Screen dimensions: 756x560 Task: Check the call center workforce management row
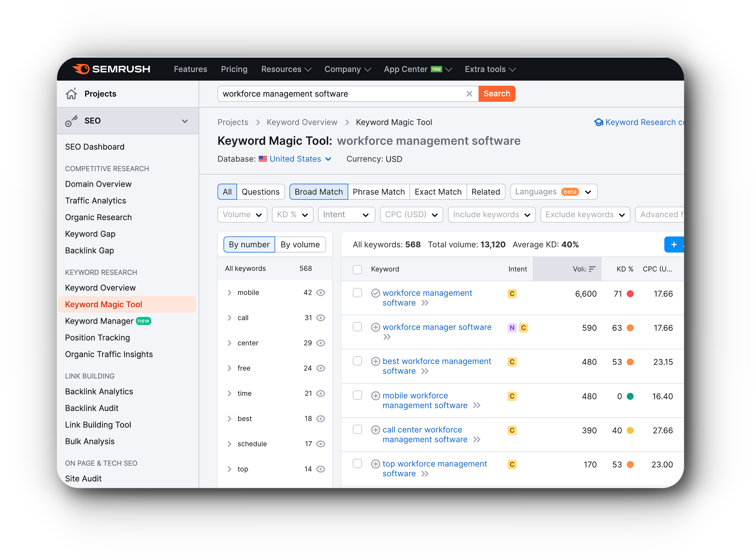click(x=357, y=430)
